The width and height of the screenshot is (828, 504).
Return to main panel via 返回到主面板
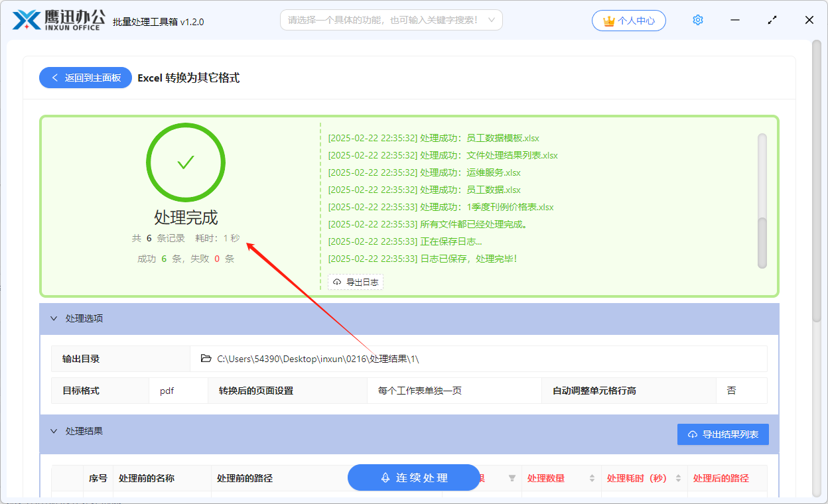click(86, 78)
